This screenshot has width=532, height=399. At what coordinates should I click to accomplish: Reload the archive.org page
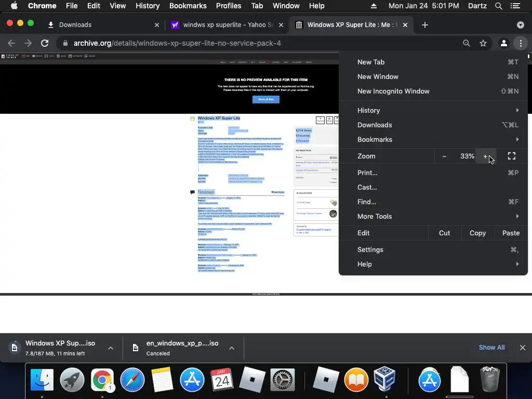pyautogui.click(x=45, y=43)
